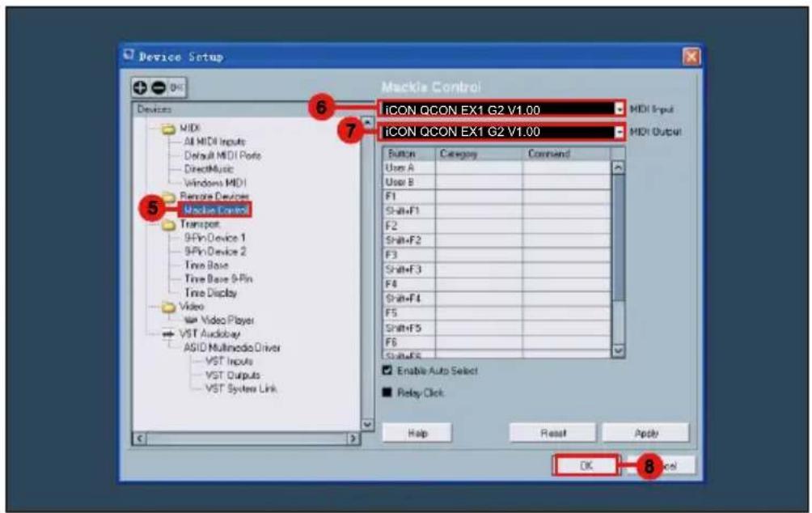Select the F4 row
812x513 pixels.
[x=497, y=285]
